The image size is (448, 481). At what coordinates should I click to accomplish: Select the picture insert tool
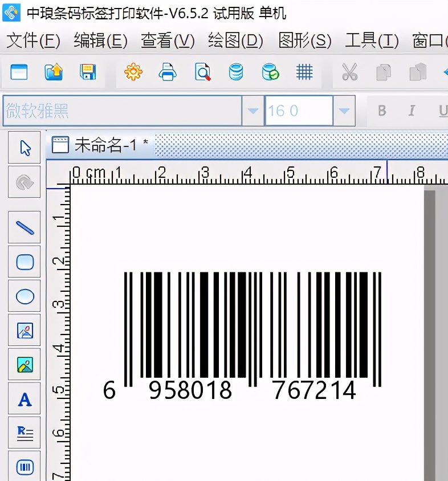(25, 365)
